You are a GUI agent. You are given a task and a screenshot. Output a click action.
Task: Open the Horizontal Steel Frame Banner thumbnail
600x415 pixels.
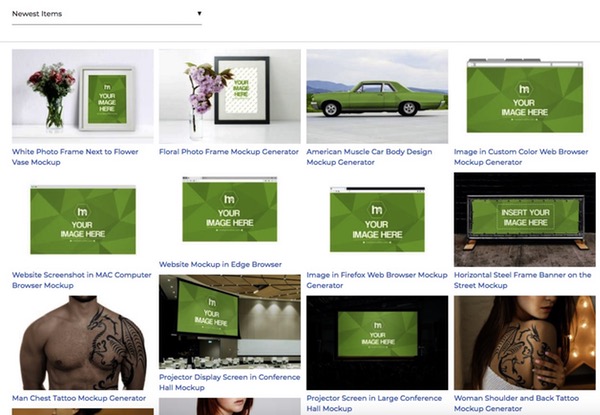(x=524, y=219)
